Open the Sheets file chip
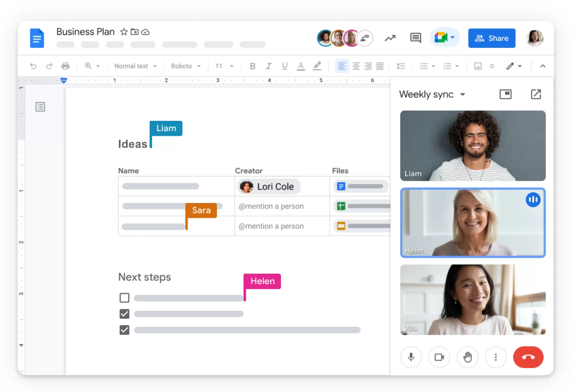 [362, 206]
